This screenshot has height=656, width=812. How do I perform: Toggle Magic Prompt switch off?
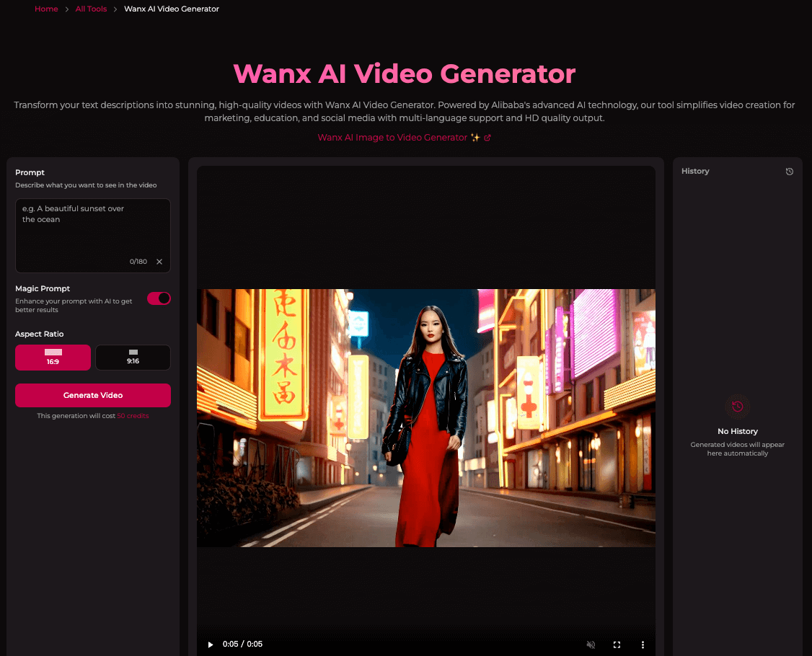point(159,298)
